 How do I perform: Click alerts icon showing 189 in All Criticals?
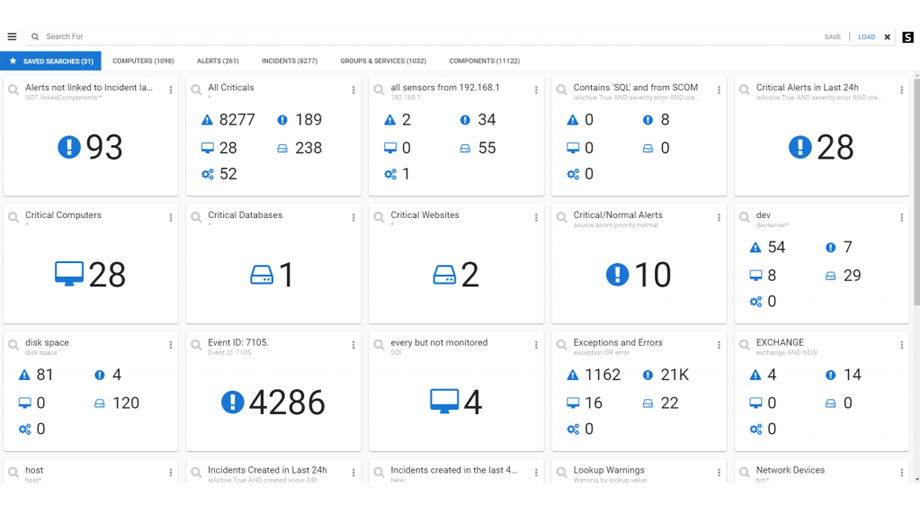(282, 120)
